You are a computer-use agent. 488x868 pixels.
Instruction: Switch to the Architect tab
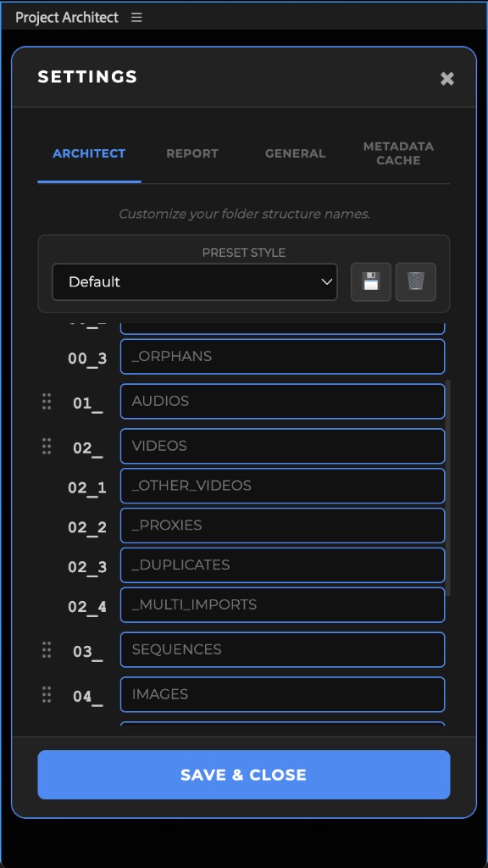[89, 153]
